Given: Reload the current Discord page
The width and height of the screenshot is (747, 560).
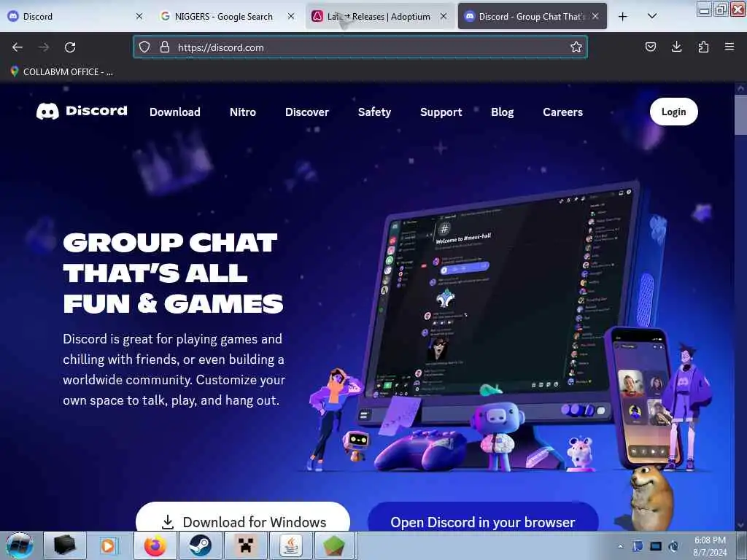Looking at the screenshot, I should point(70,47).
